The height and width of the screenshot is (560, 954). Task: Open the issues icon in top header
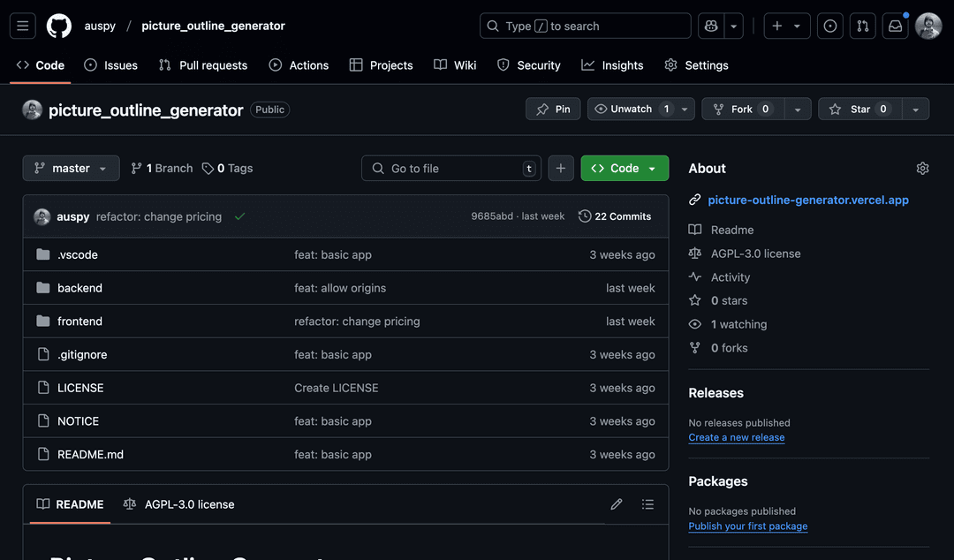click(829, 26)
